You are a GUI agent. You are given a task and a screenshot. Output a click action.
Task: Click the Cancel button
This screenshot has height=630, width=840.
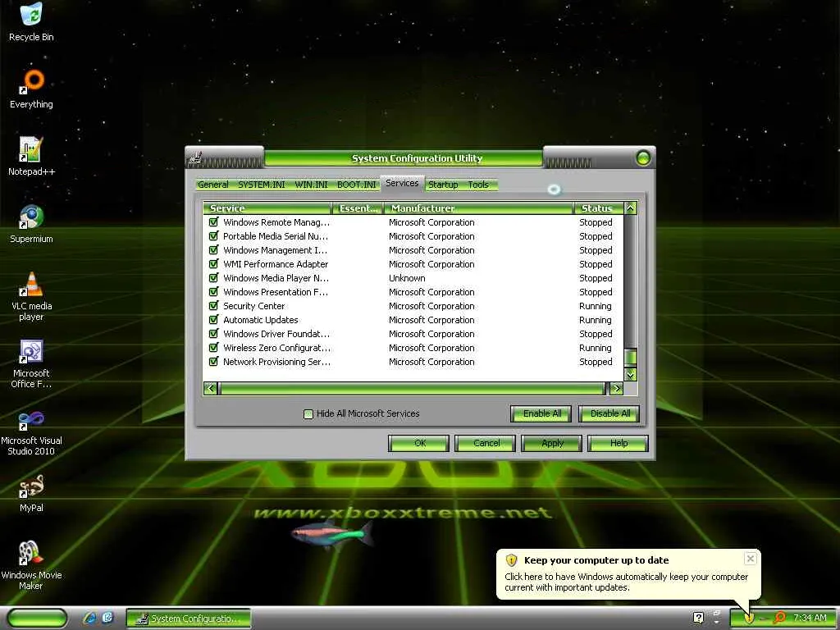click(x=486, y=443)
